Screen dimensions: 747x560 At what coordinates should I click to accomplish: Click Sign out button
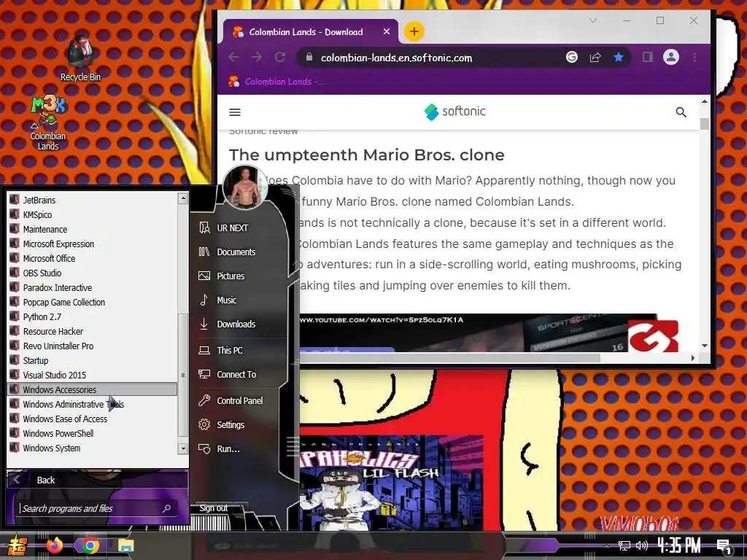click(214, 508)
